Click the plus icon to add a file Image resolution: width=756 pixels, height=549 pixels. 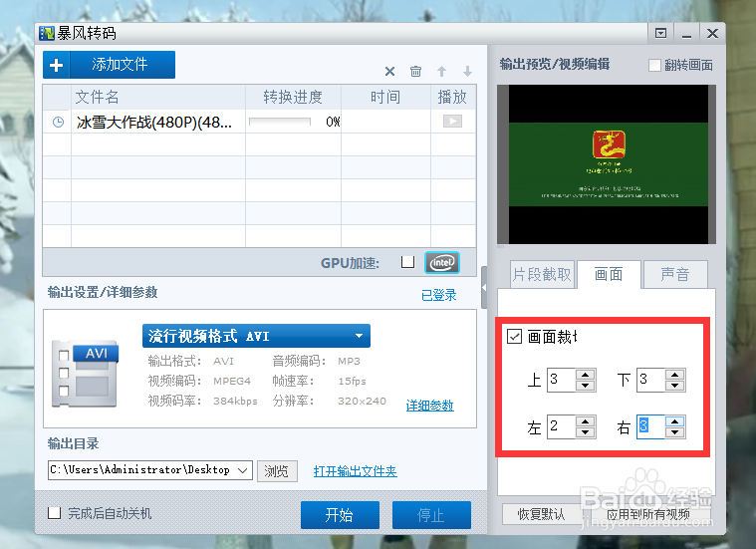[57, 65]
